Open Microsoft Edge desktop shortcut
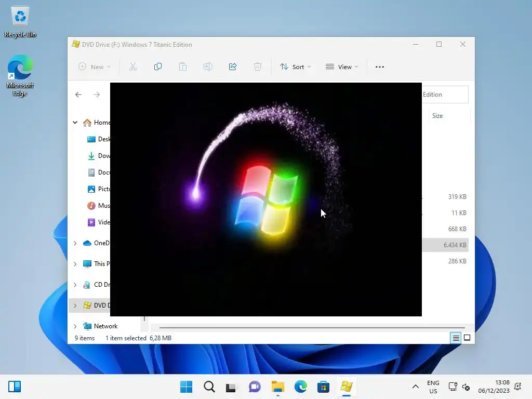Screen dimensions: 532x399 20,75
